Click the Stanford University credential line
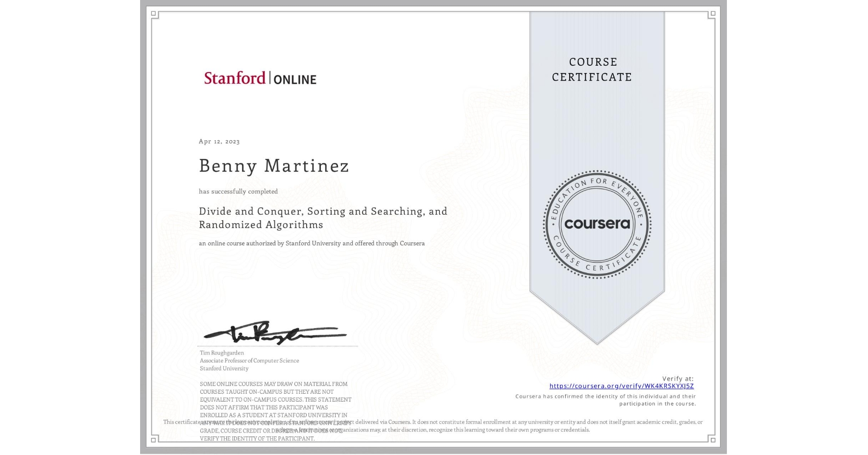Viewport: 868px width, 455px height. click(x=223, y=368)
